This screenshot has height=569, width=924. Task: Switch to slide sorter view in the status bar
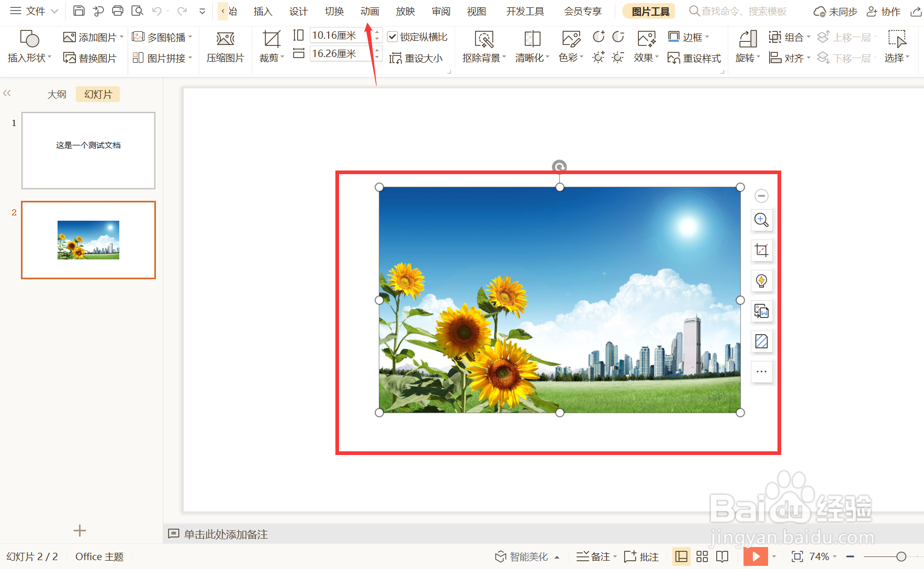click(x=702, y=556)
